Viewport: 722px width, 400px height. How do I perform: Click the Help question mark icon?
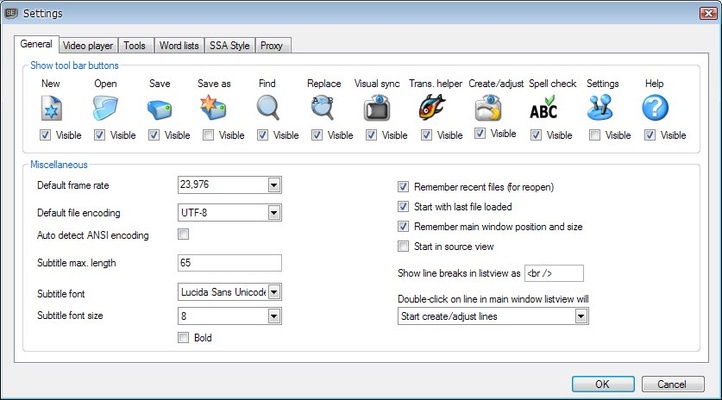(x=654, y=108)
